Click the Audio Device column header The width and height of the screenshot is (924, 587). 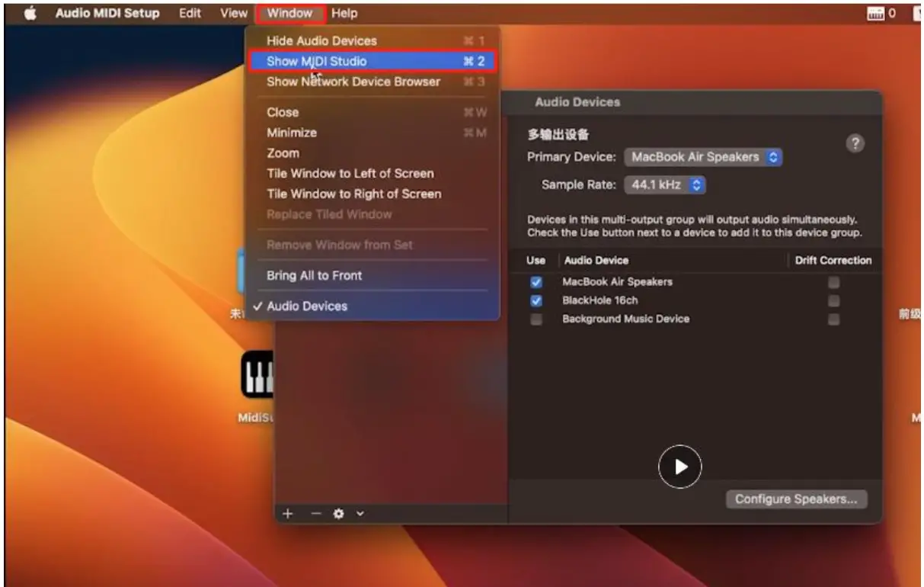596,260
